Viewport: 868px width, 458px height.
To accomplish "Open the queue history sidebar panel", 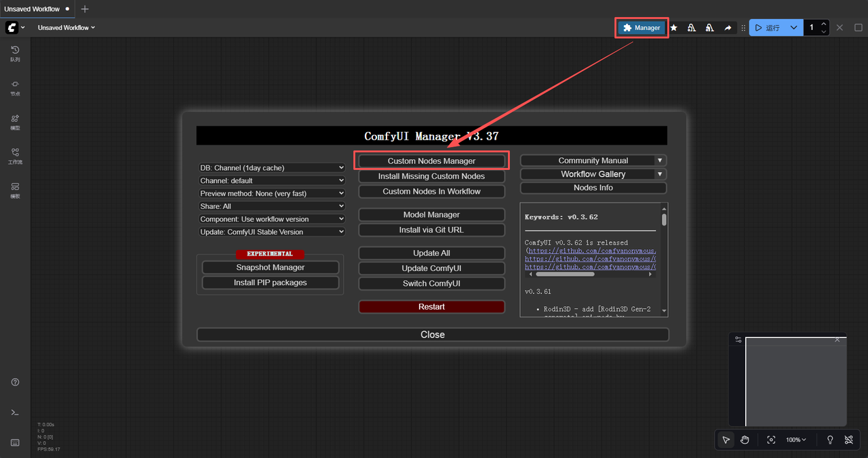I will pos(15,53).
